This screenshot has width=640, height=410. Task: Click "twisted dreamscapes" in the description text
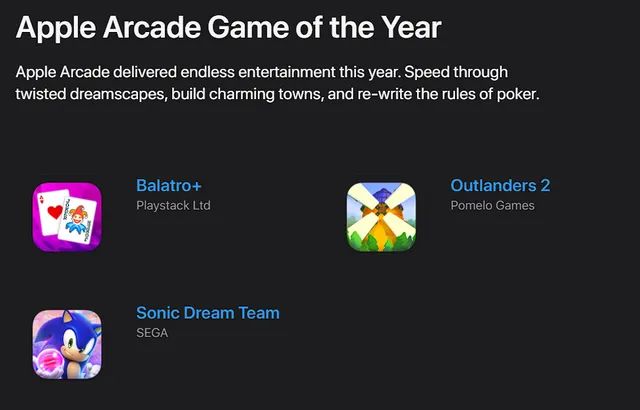coord(91,94)
